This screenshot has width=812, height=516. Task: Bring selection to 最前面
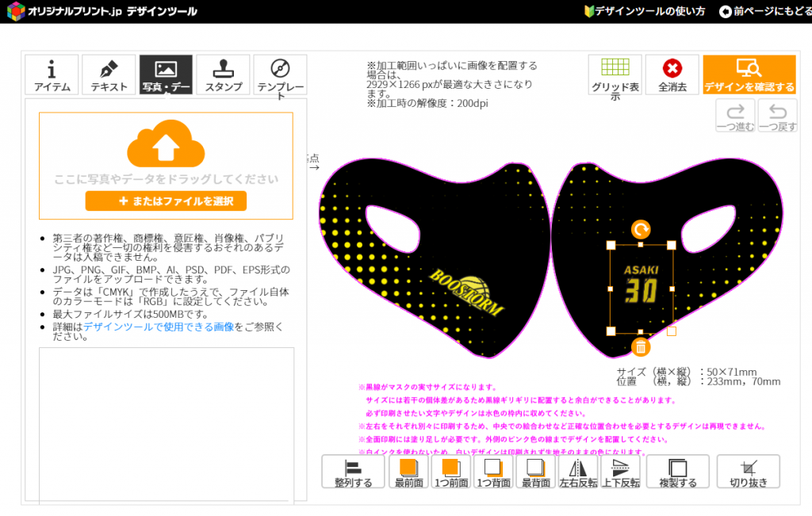pos(408,472)
